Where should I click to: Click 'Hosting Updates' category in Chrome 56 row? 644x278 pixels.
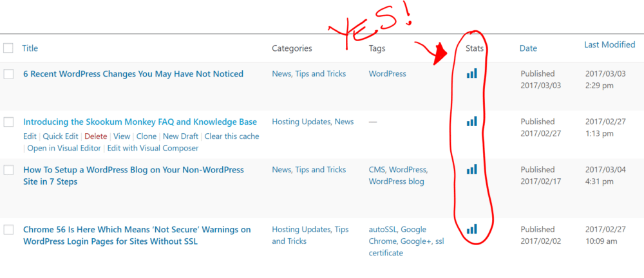pos(301,229)
